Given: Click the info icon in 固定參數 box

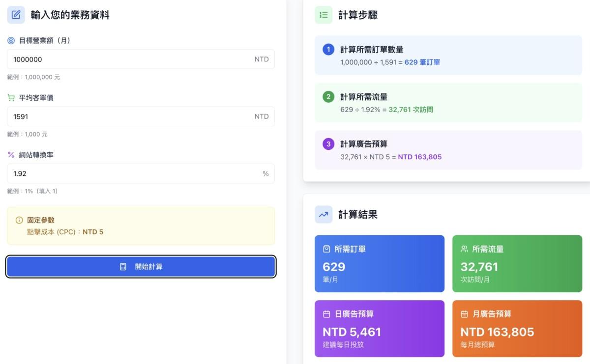Looking at the screenshot, I should click(x=19, y=220).
